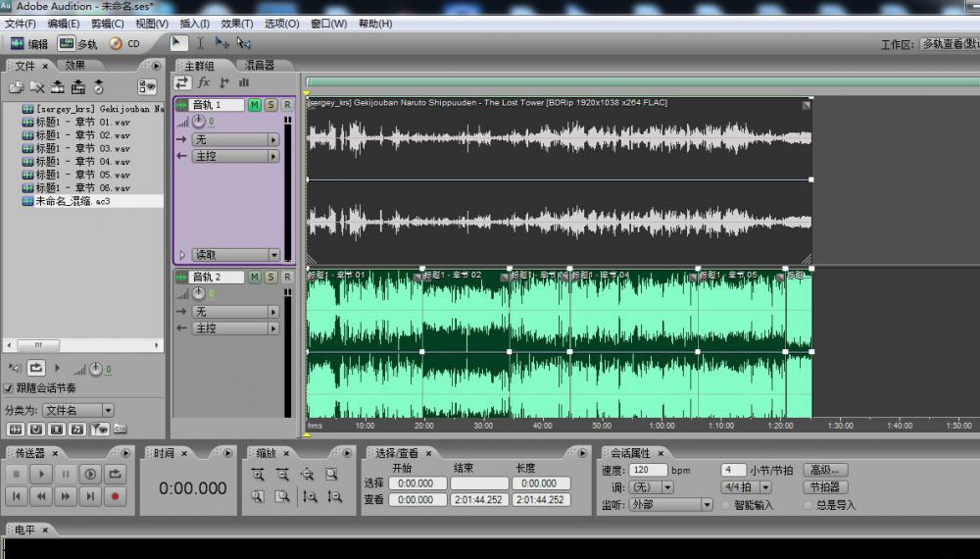The height and width of the screenshot is (559, 980).
Task: Open key 调 dropdown
Action: click(650, 487)
